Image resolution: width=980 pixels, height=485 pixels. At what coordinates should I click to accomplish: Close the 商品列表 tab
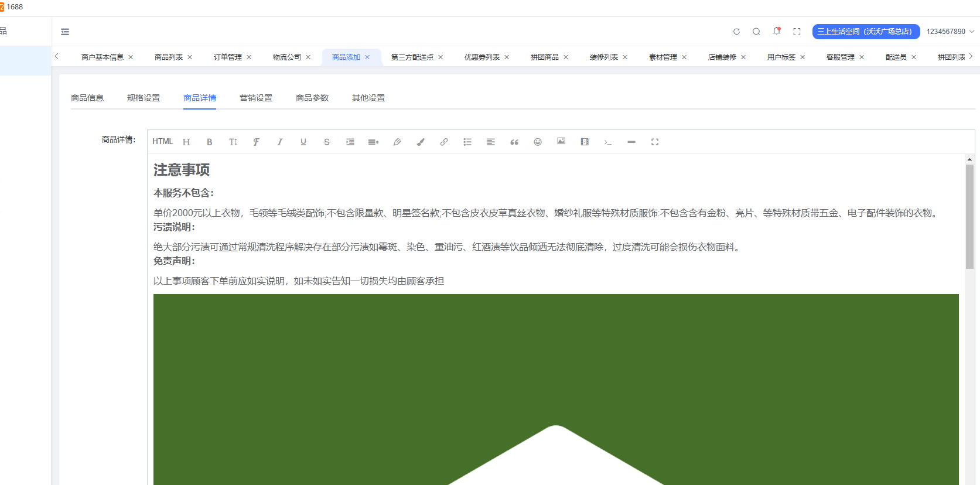190,57
